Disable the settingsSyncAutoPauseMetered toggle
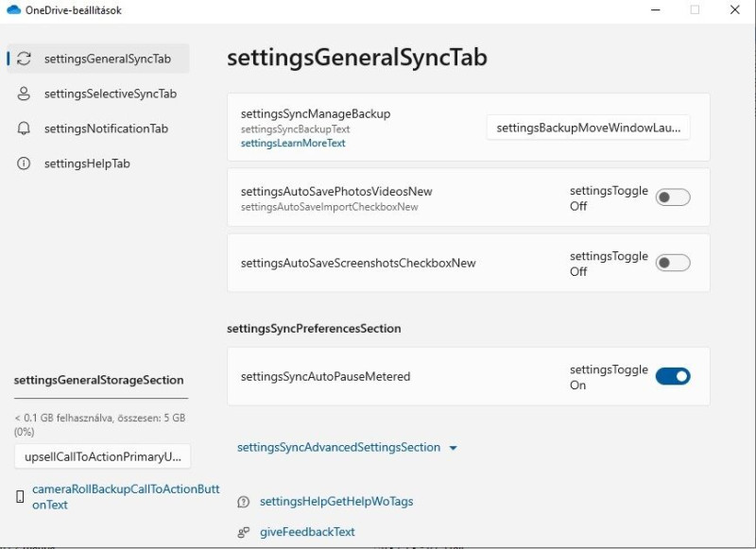756x549 pixels. (673, 376)
